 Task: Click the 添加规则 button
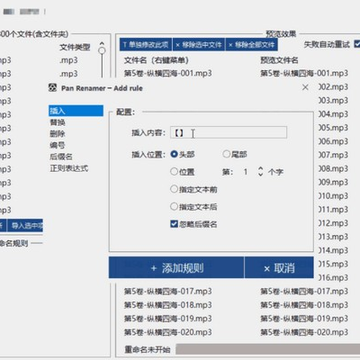tap(176, 268)
